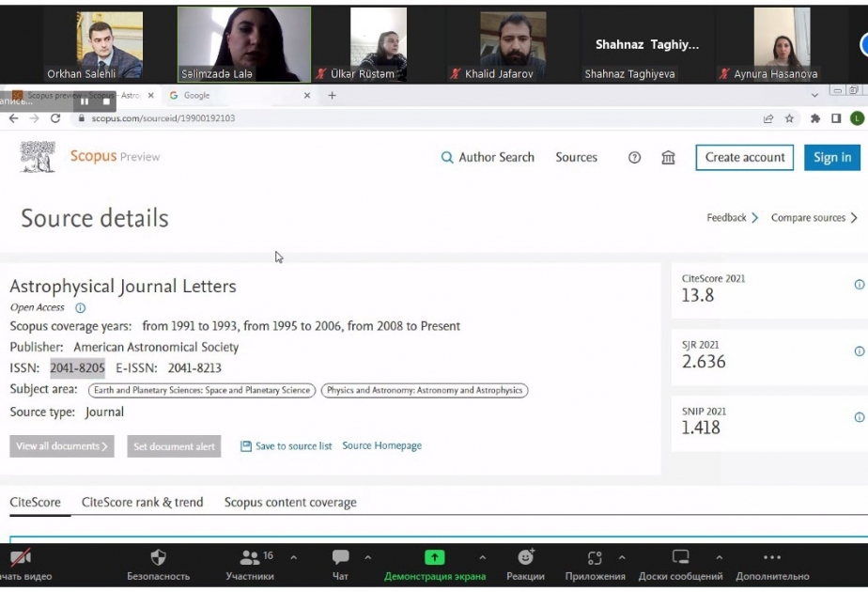Image resolution: width=868 pixels, height=592 pixels.
Task: Open the Chat bubble icon
Action: tap(340, 557)
